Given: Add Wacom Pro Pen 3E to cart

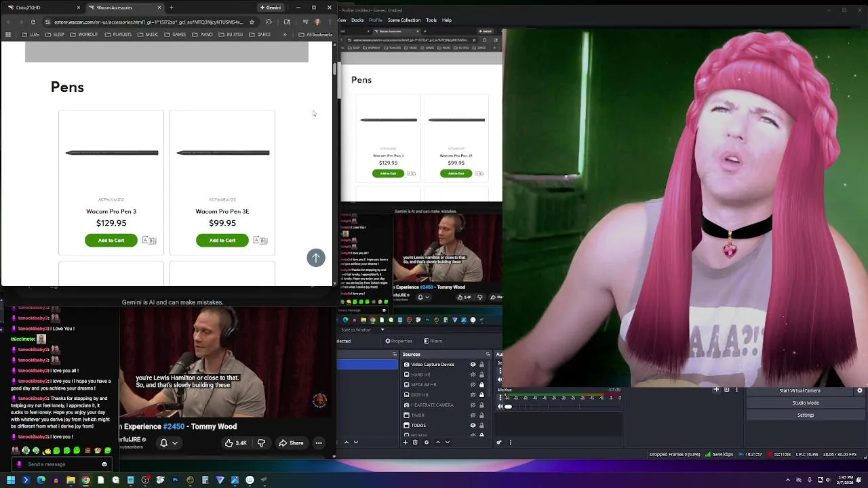Looking at the screenshot, I should [x=222, y=241].
